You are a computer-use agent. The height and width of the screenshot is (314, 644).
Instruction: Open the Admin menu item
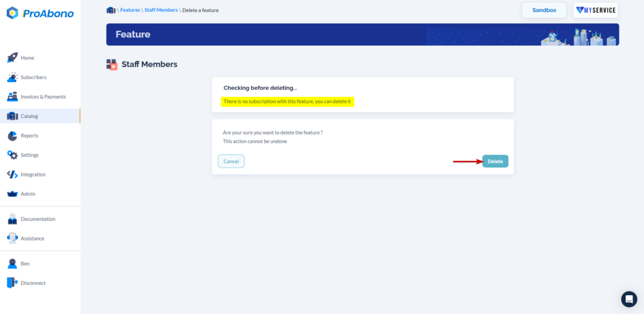click(x=28, y=194)
